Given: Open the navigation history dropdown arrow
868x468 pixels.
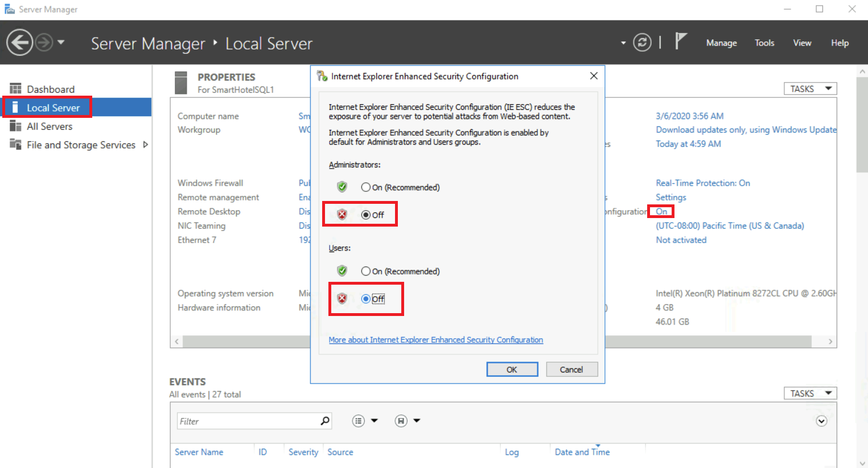Looking at the screenshot, I should [61, 42].
